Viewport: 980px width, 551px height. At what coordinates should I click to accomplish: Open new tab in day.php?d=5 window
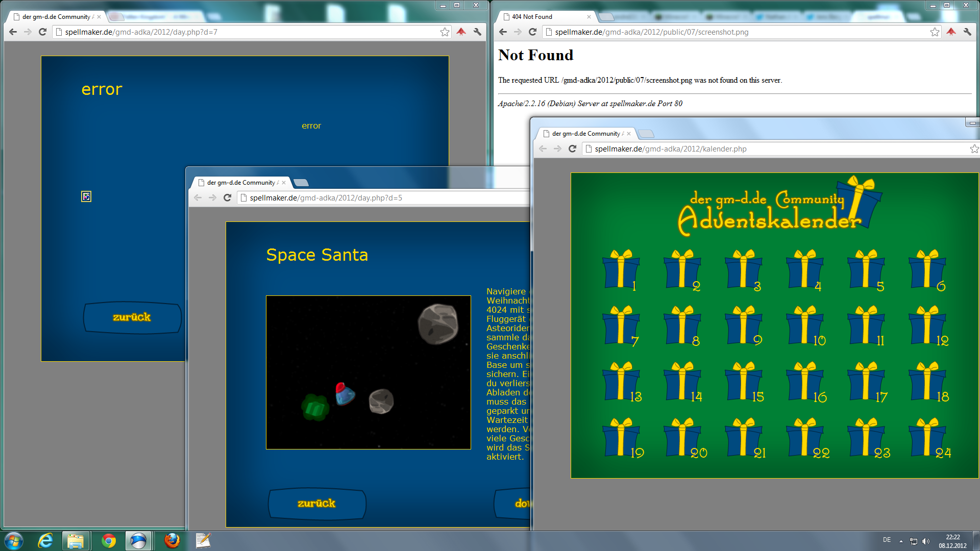302,183
